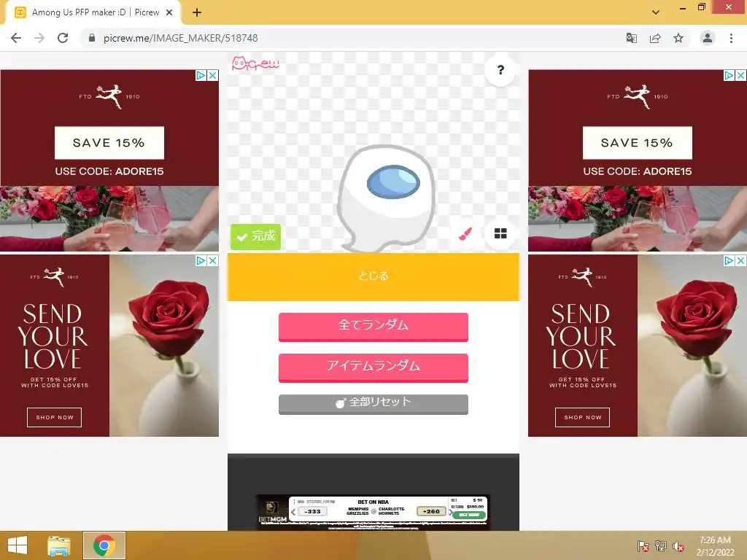Click green bet button in BetMGM ad
This screenshot has width=747, height=560.
[469, 515]
